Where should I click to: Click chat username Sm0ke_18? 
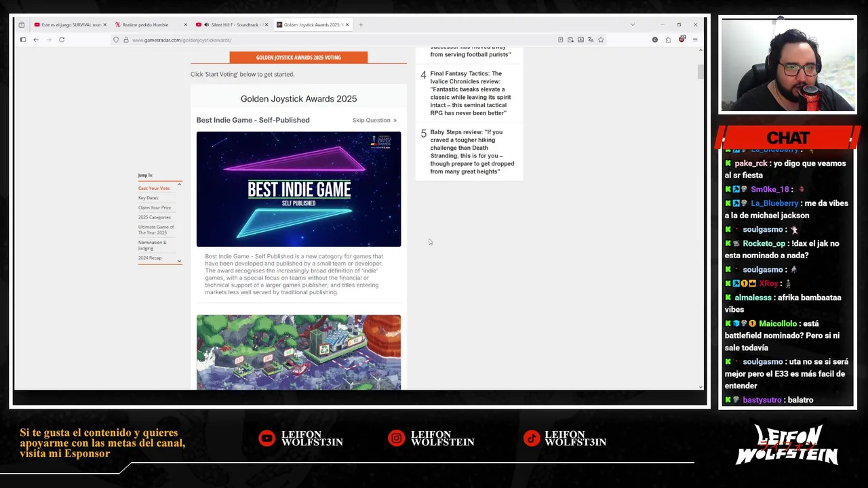pyautogui.click(x=770, y=190)
